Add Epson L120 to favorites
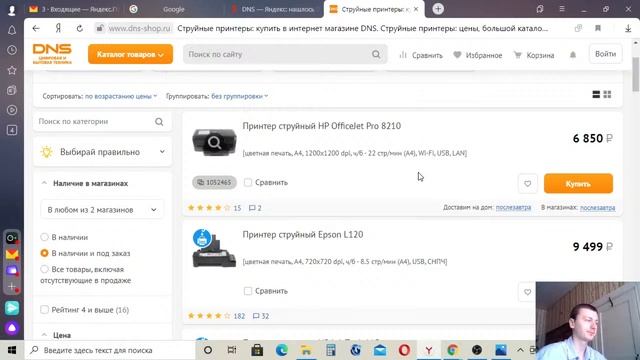The image size is (640, 360). pyautogui.click(x=527, y=292)
